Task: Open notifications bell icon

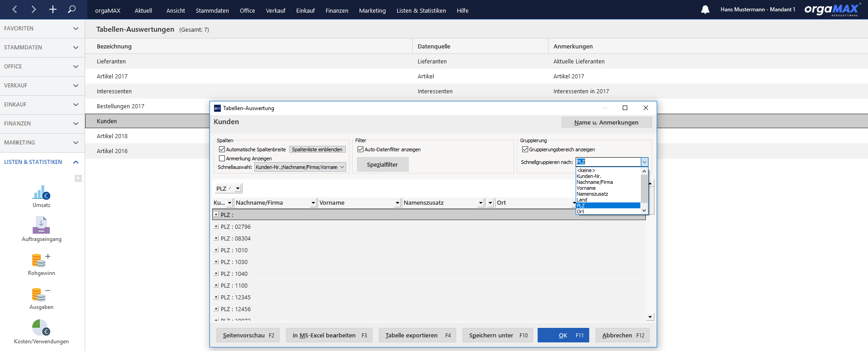Action: 705,10
